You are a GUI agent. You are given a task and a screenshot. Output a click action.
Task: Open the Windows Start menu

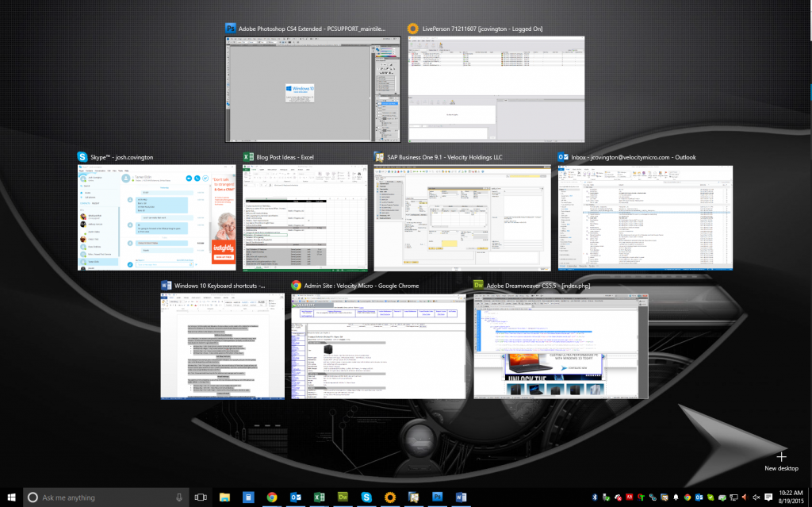11,497
